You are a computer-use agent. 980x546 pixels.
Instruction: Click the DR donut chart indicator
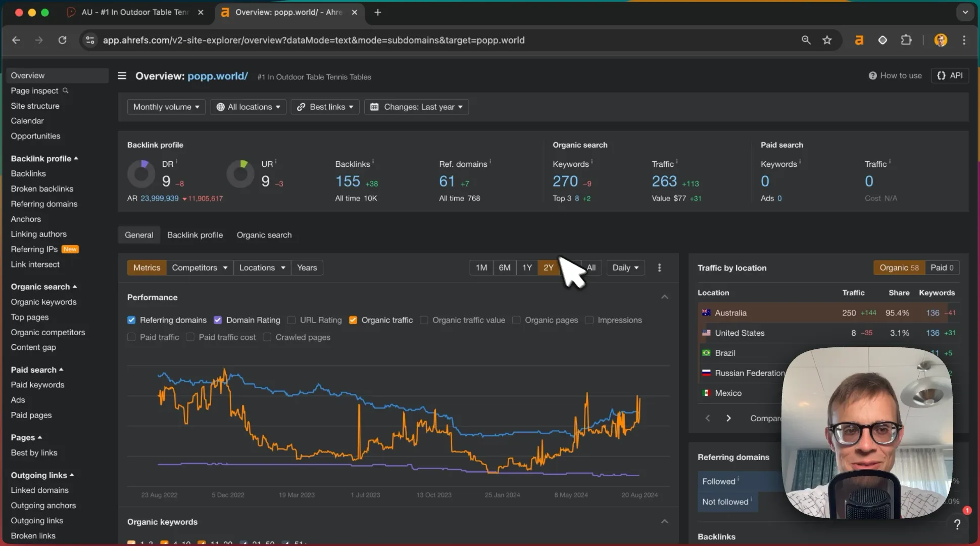141,174
